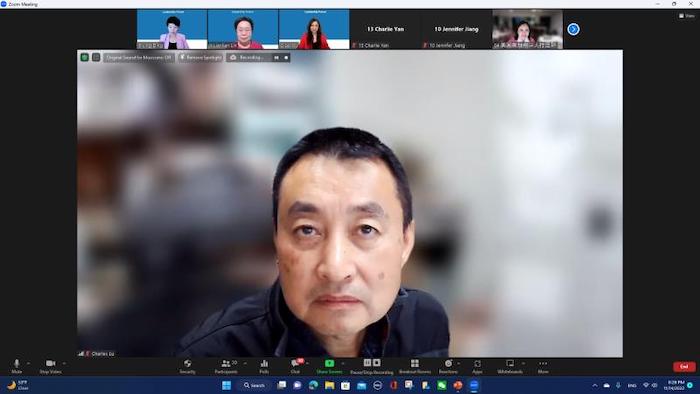Image resolution: width=700 pixels, height=394 pixels.
Task: Expand the Share Screen options arrow
Action: pyautogui.click(x=343, y=364)
